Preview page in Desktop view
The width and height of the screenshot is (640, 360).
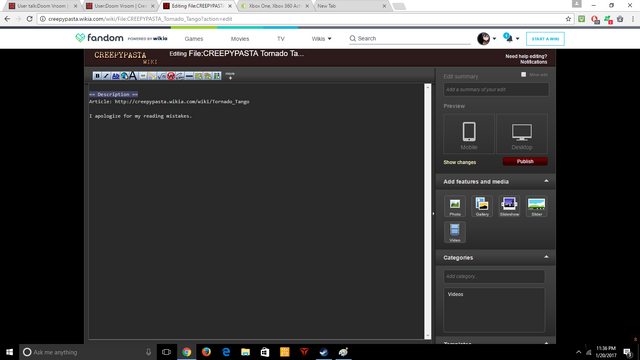pyautogui.click(x=522, y=134)
